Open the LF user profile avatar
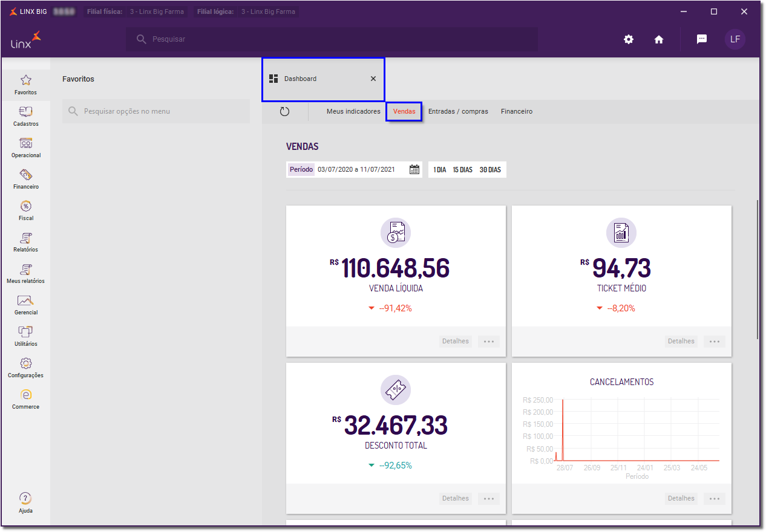This screenshot has height=532, width=766. point(735,39)
